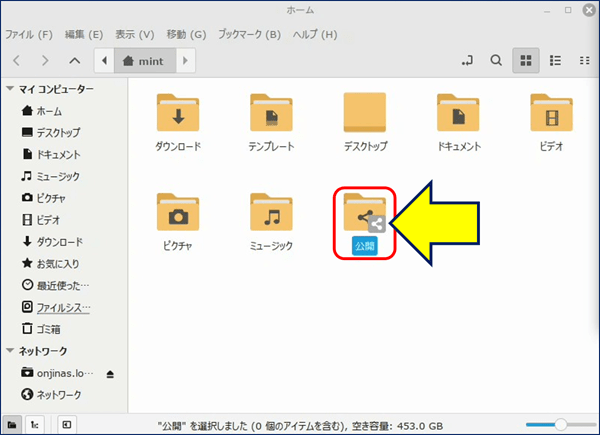The height and width of the screenshot is (435, 600).
Task: Minimize the ホーム window
Action: click(x=547, y=11)
